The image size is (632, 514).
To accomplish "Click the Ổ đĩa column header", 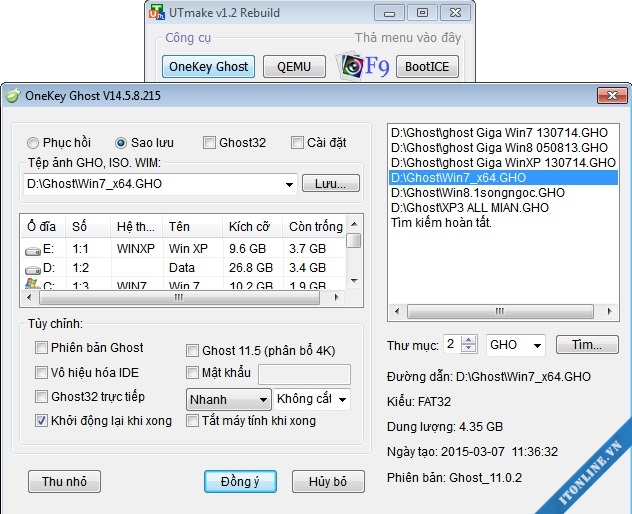I will (43, 227).
